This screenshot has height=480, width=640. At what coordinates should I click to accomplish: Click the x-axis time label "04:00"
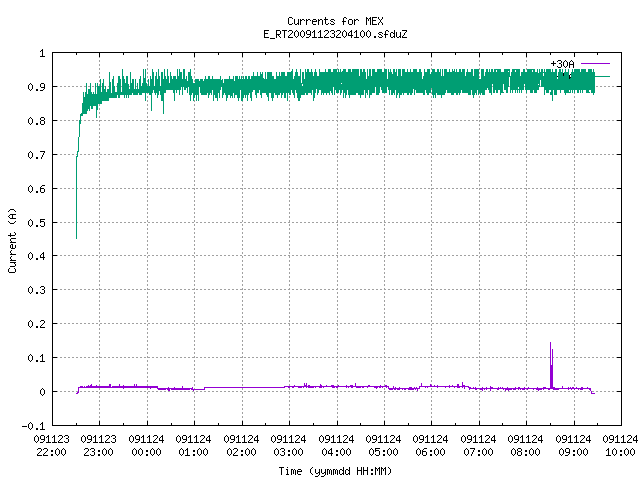[x=336, y=452]
